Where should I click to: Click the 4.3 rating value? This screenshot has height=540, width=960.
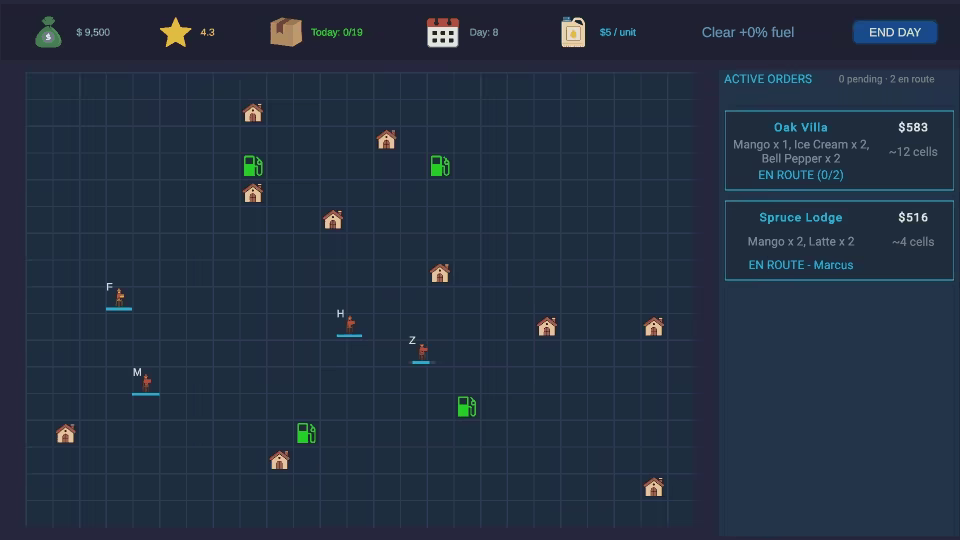(x=208, y=32)
